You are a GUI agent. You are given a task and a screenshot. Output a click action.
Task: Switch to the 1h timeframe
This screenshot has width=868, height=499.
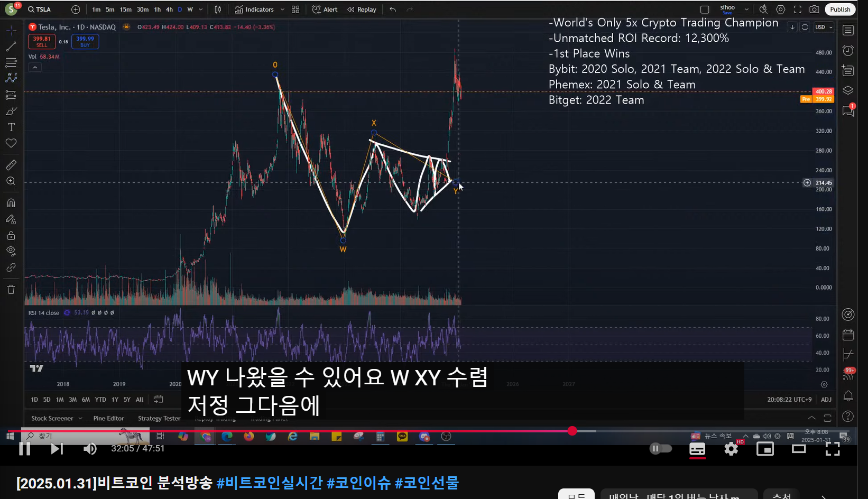(x=158, y=10)
